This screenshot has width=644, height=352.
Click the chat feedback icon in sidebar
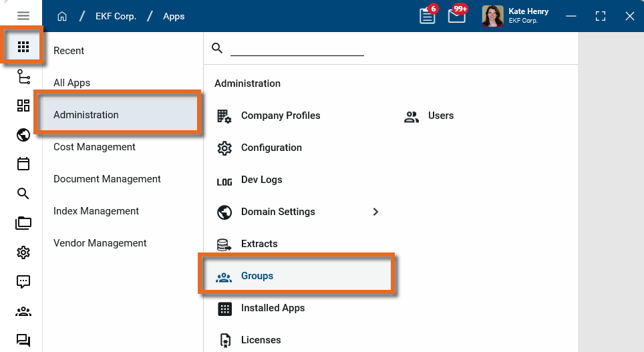pos(23,282)
